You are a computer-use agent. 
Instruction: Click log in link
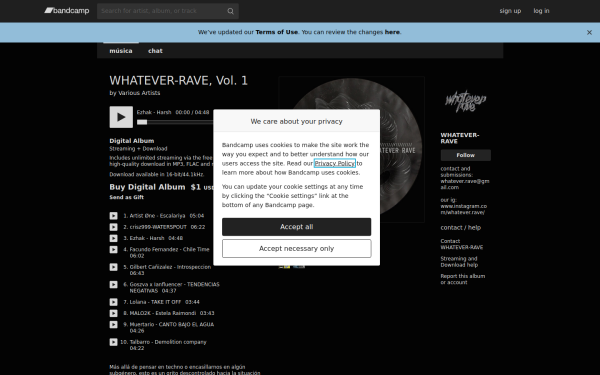(x=541, y=11)
